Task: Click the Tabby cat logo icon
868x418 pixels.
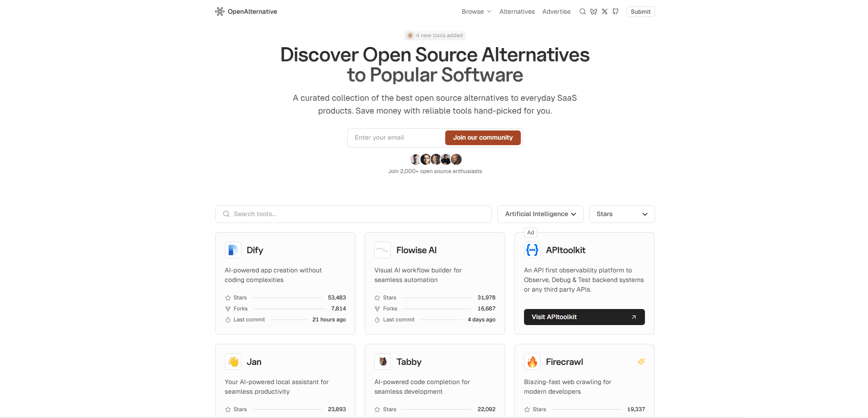Action: coord(382,362)
